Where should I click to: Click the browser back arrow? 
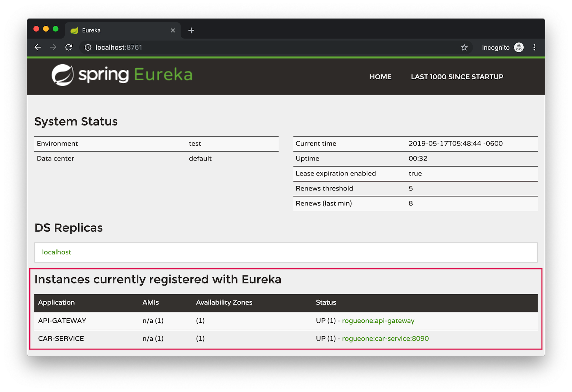(38, 48)
